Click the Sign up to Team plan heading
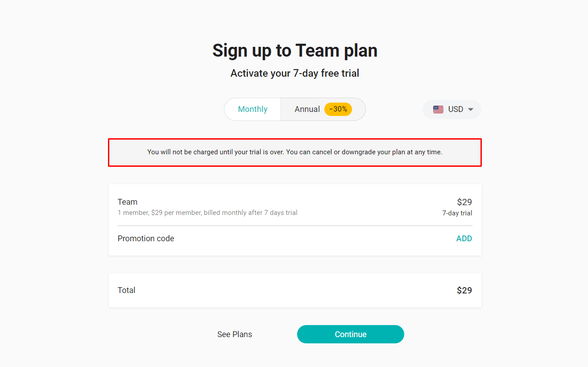The image size is (588, 367). [295, 50]
